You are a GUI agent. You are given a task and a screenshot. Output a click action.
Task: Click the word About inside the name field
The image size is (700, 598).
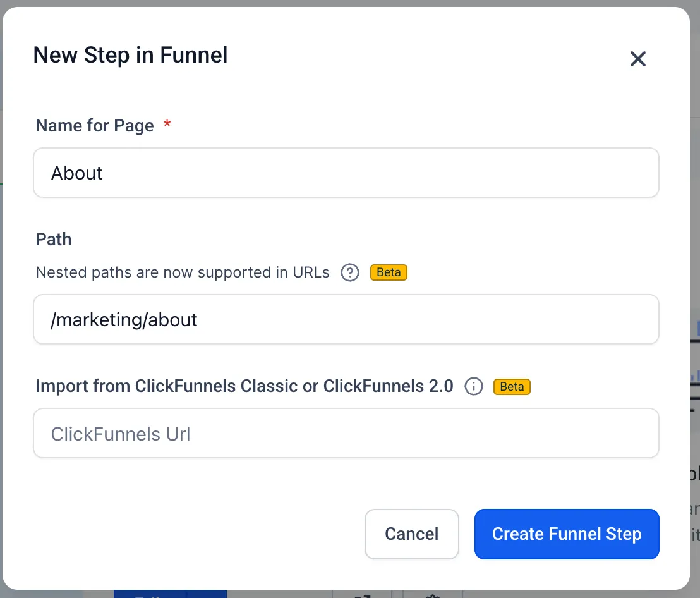pyautogui.click(x=77, y=173)
